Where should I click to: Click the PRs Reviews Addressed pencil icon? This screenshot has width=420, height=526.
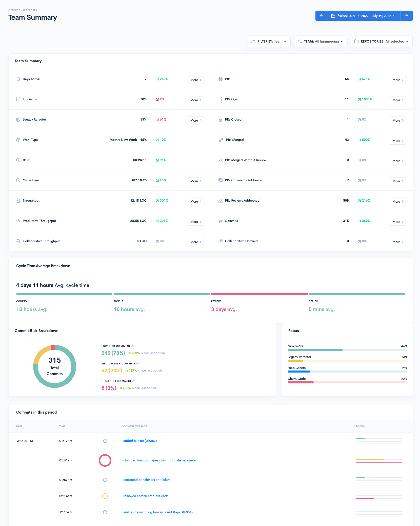point(221,201)
